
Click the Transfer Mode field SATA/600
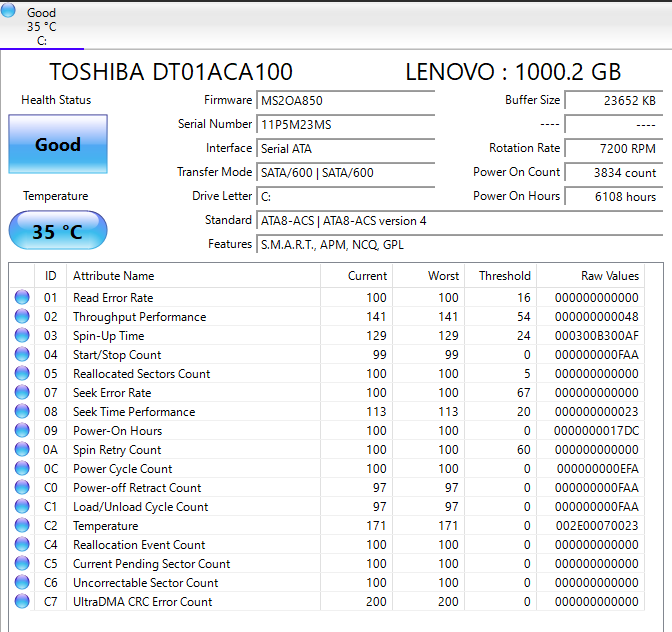point(345,173)
